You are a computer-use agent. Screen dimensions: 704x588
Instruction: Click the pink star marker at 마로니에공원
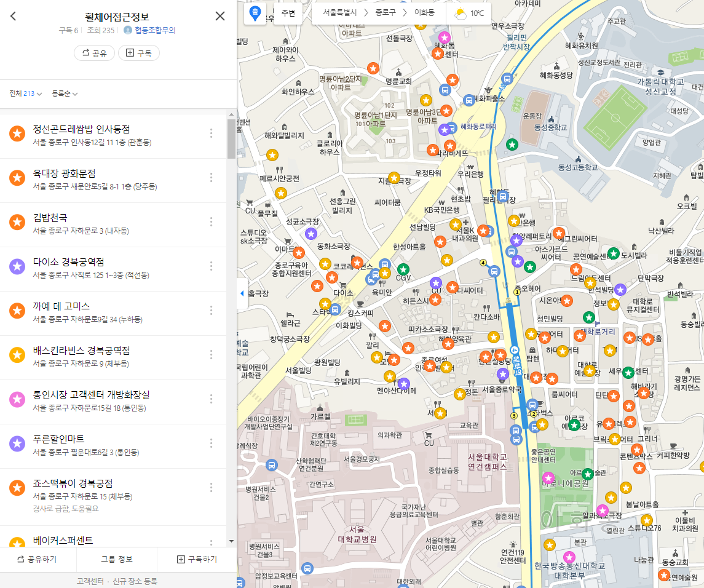pos(548,477)
